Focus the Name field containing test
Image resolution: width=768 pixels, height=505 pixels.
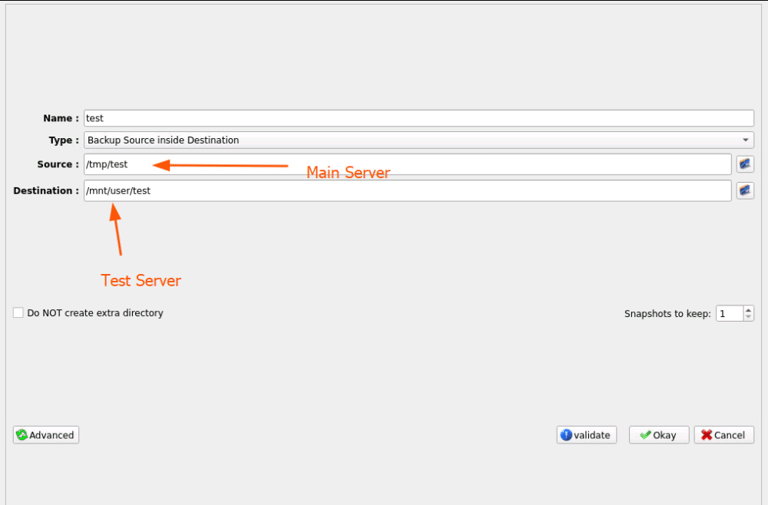[x=419, y=118]
